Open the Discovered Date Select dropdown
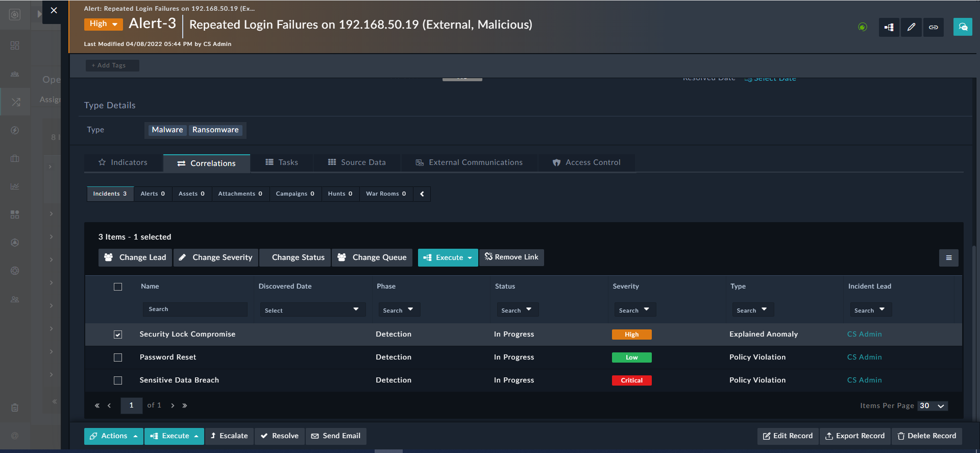 click(312, 310)
